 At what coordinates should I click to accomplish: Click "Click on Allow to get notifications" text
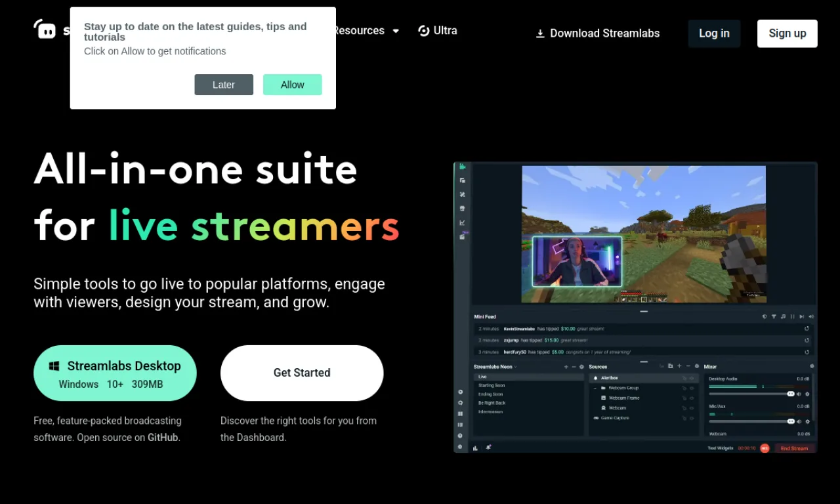click(x=155, y=51)
